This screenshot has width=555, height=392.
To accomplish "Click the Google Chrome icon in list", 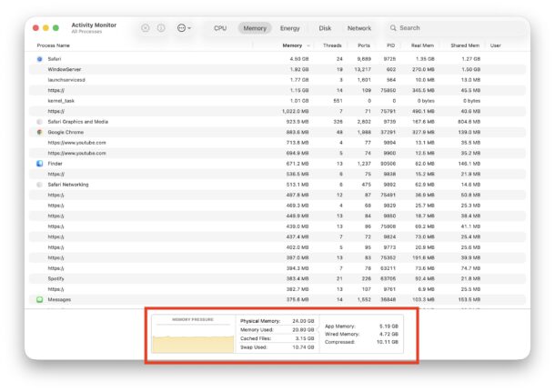I will point(39,132).
